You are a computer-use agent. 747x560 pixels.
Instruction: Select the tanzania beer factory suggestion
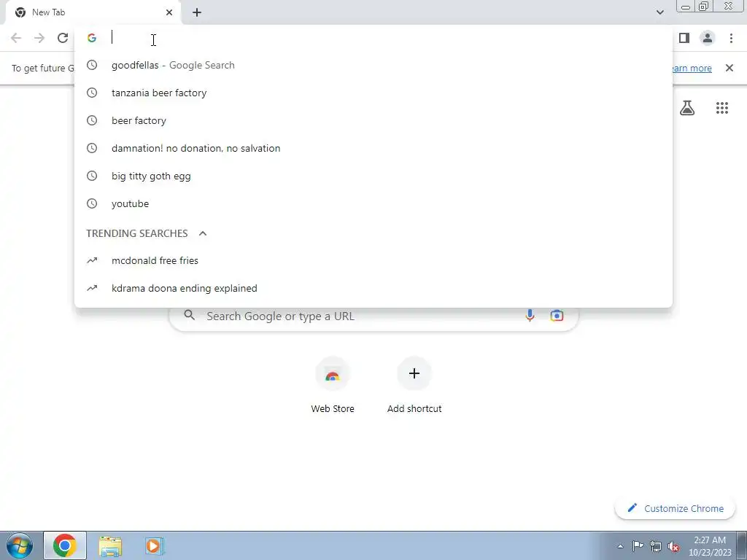[x=373, y=93]
